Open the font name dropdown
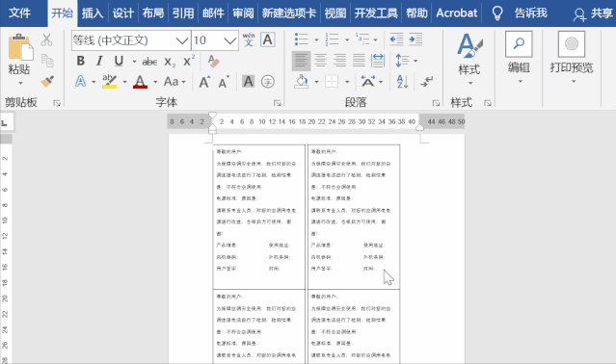 (x=182, y=40)
